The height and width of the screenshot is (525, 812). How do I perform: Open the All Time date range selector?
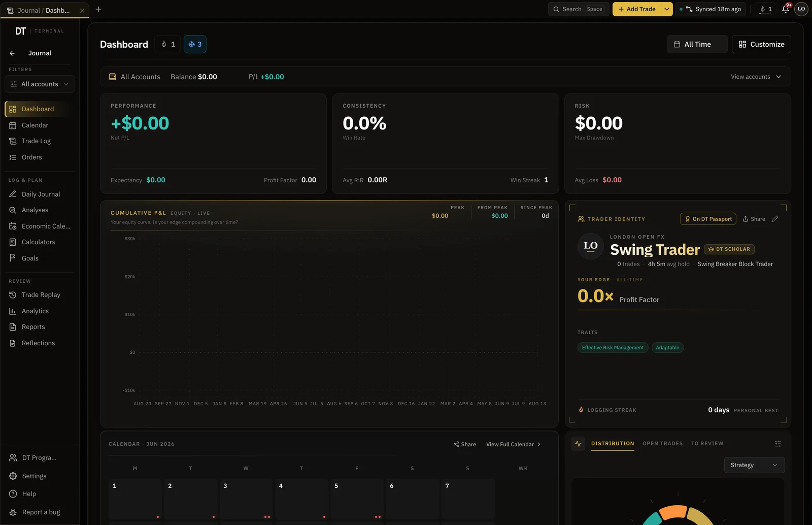(x=697, y=44)
